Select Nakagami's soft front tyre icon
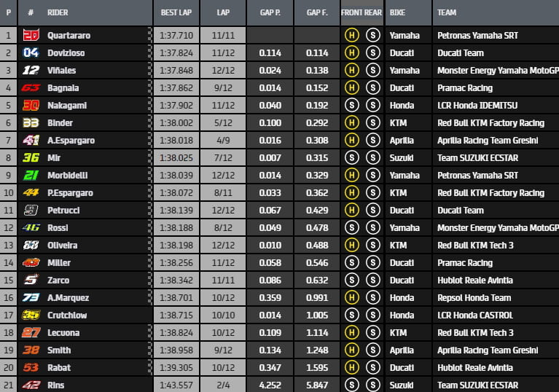This screenshot has height=392, width=559. (x=352, y=105)
